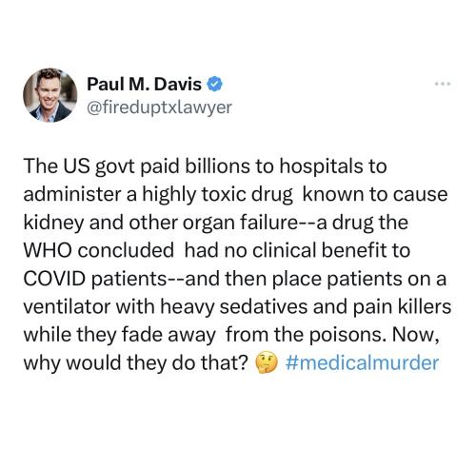
Task: Click the word 'COVID' in the tweet
Action: 54,279
